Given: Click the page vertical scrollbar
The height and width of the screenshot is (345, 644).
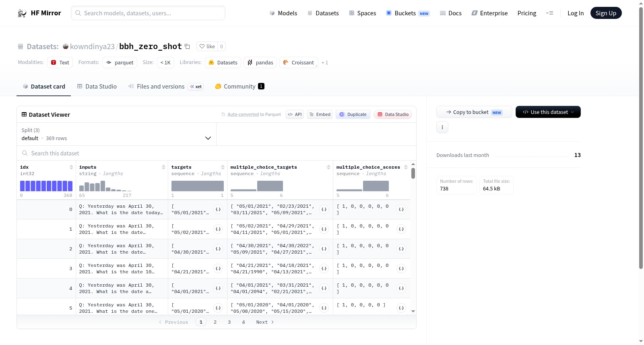Looking at the screenshot, I should [x=641, y=138].
